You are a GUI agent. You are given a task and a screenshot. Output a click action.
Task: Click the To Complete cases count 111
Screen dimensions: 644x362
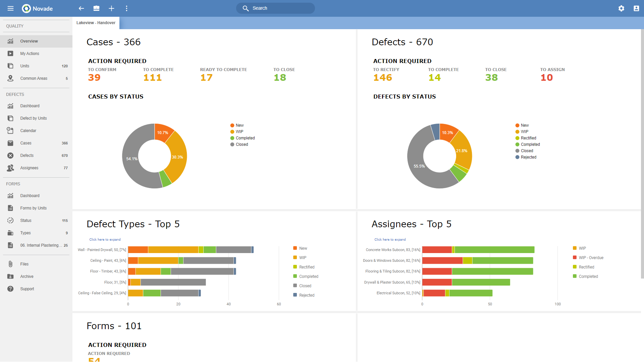pyautogui.click(x=153, y=78)
